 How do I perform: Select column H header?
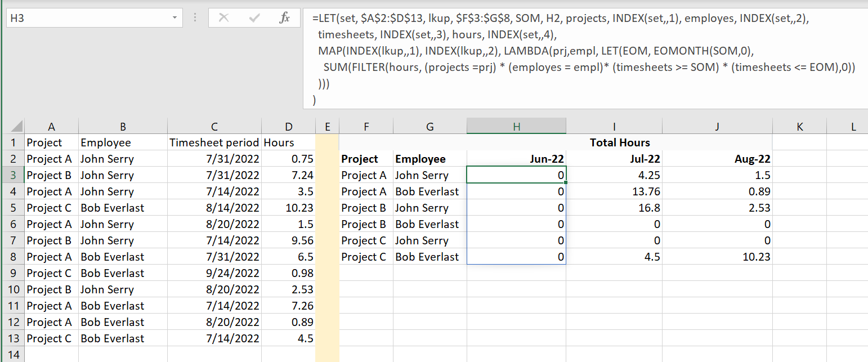click(516, 127)
